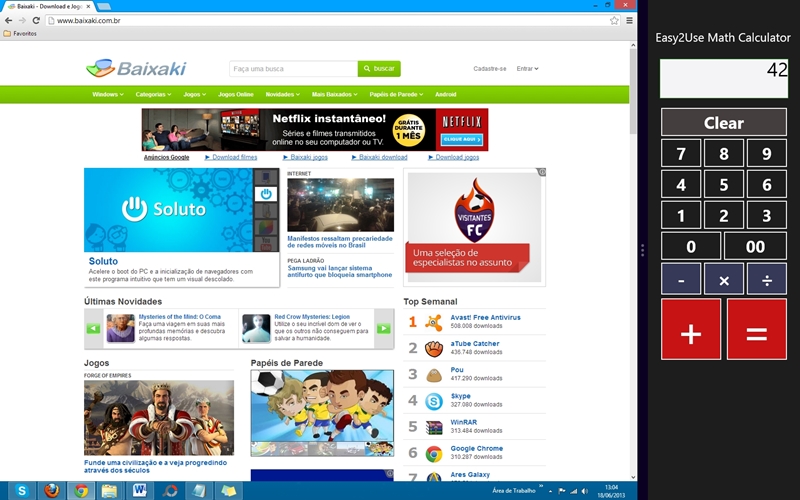Click the WinRAR icon
The image size is (800, 500).
point(434,427)
